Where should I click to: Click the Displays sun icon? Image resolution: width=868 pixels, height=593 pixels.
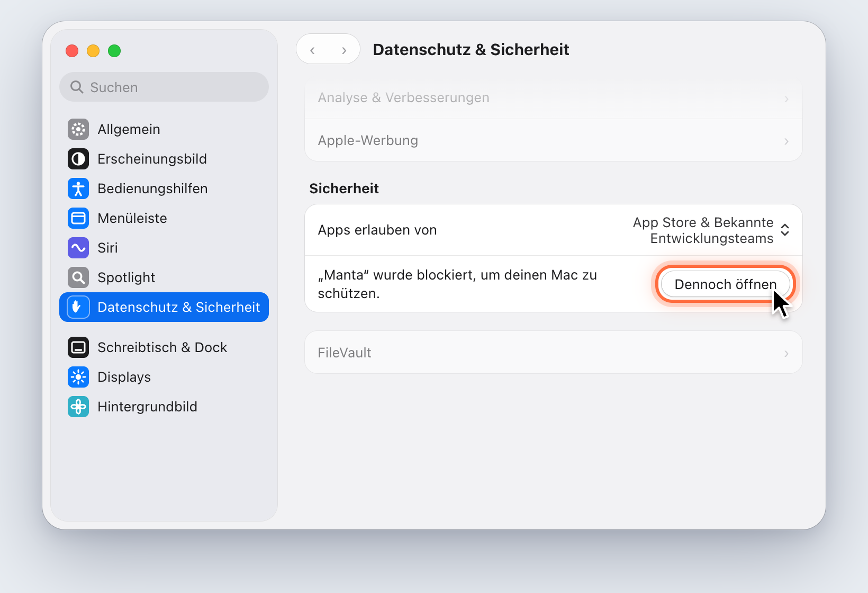78,377
